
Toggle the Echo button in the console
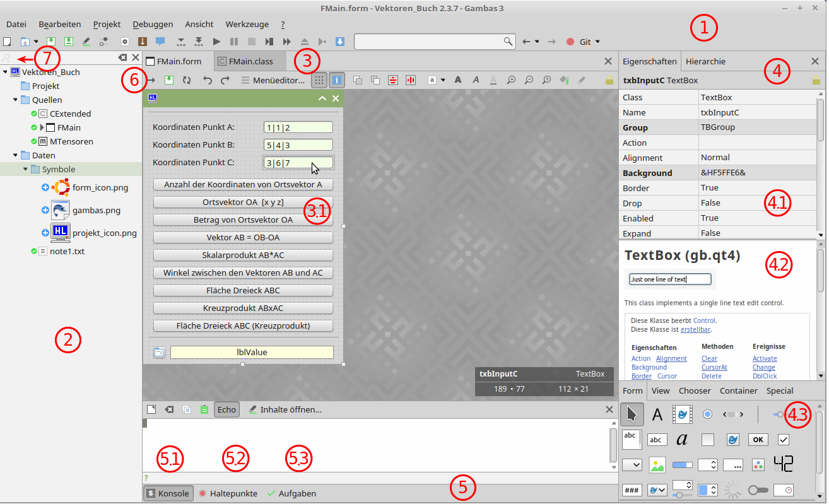pos(226,409)
